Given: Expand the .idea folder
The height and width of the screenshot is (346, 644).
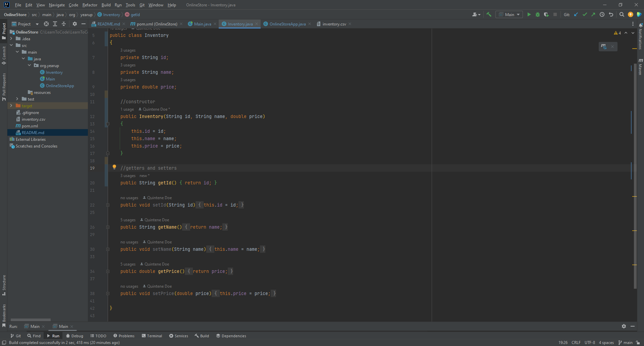Looking at the screenshot, I should point(11,39).
